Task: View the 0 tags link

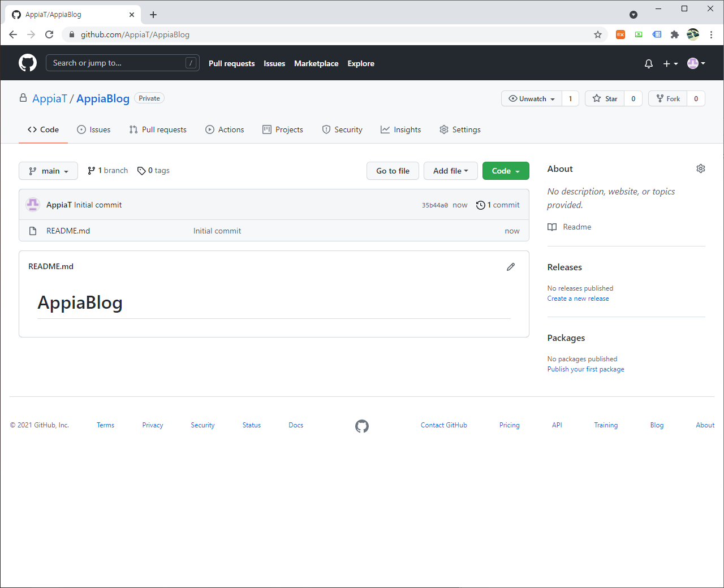Action: click(x=153, y=170)
